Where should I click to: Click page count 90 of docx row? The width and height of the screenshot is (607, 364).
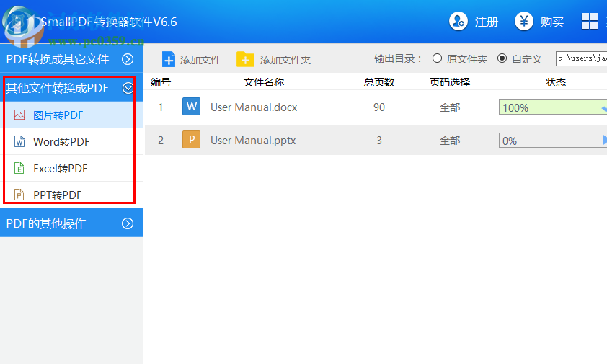click(379, 107)
